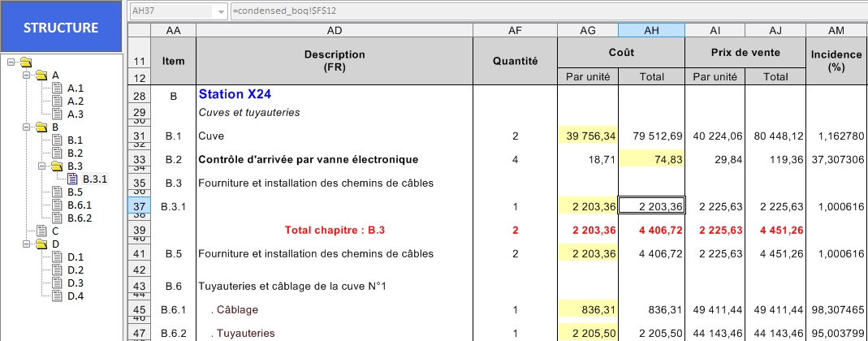Click the 'Quantité' header cell
Screen dimensions: 868x341
[515, 61]
